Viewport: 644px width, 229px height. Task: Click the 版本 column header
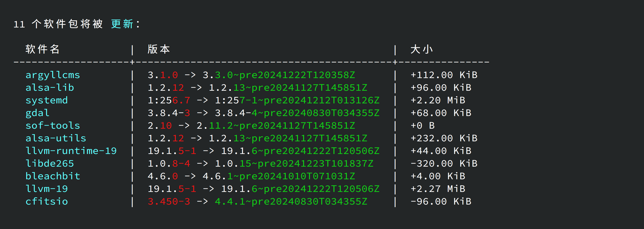(159, 49)
